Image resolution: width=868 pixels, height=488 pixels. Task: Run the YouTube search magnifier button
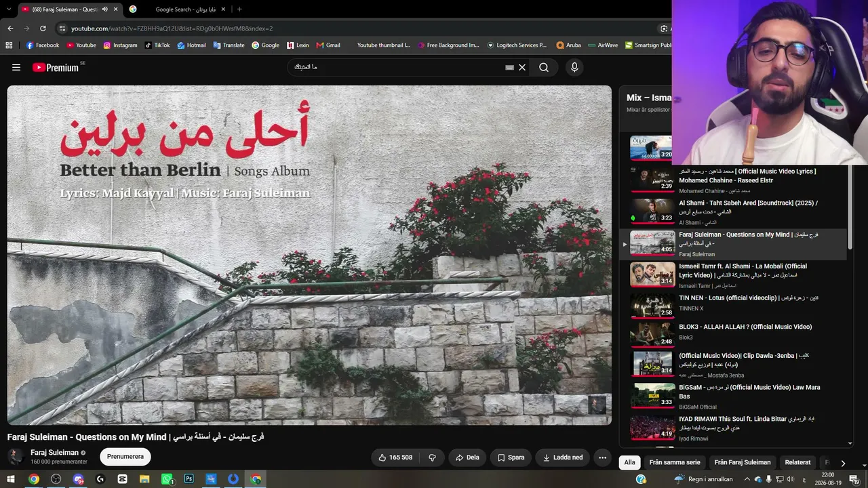tap(544, 67)
